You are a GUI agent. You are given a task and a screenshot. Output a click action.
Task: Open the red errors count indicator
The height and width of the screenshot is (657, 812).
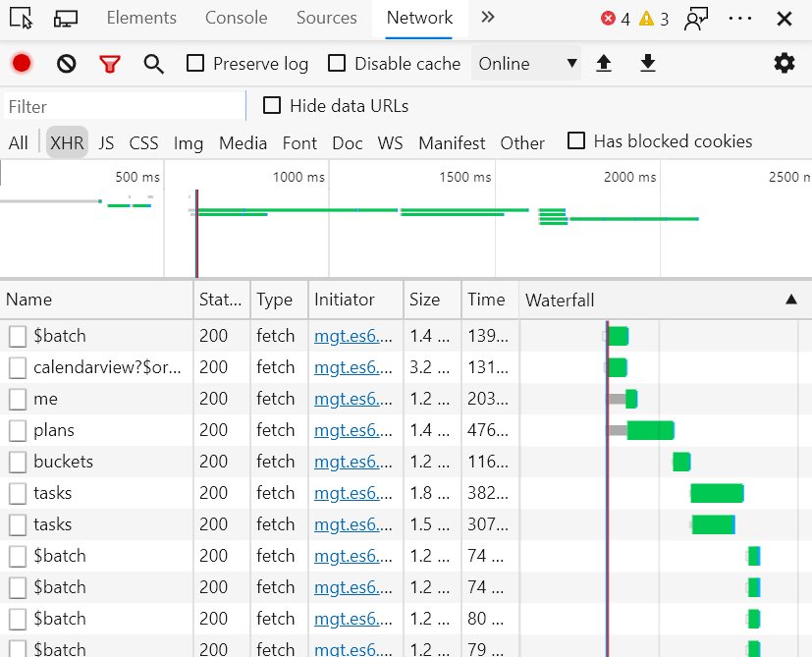pyautogui.click(x=616, y=19)
